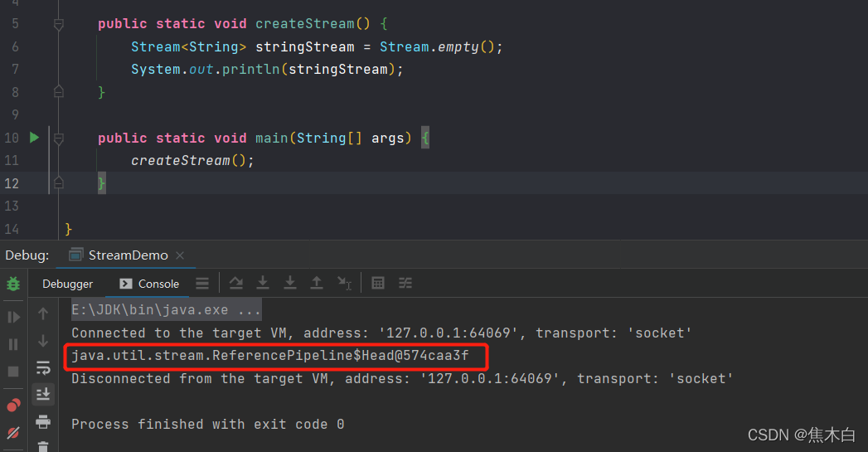
Task: Click Trace Current Stream Chain icon
Action: 405,284
